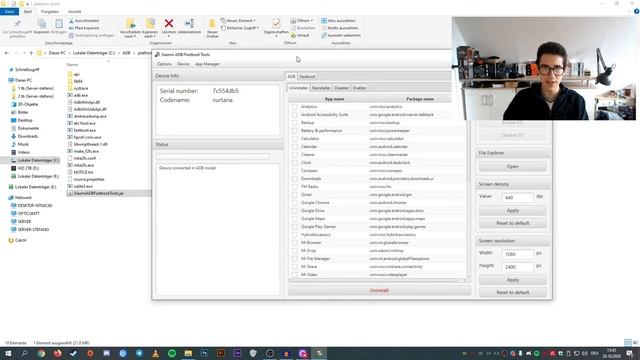Click Ausschneiden scissors item in ribbon
The image size is (640, 360).
[x=84, y=21]
